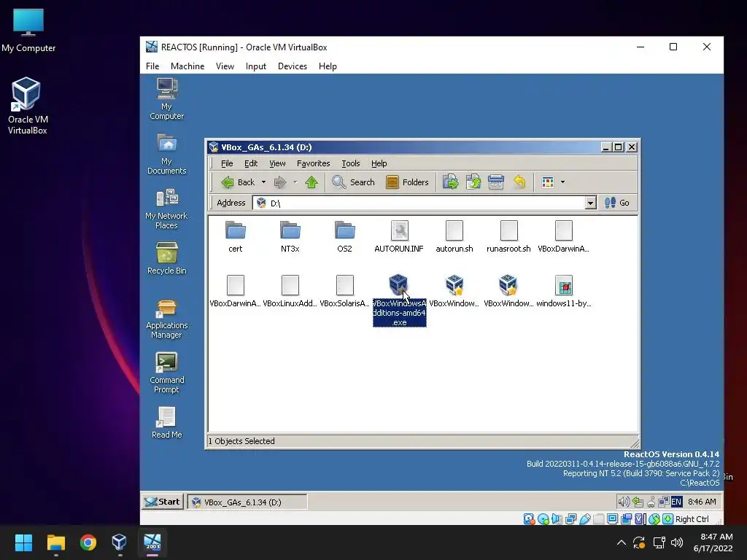Select the autorun.sh file

coord(454,237)
